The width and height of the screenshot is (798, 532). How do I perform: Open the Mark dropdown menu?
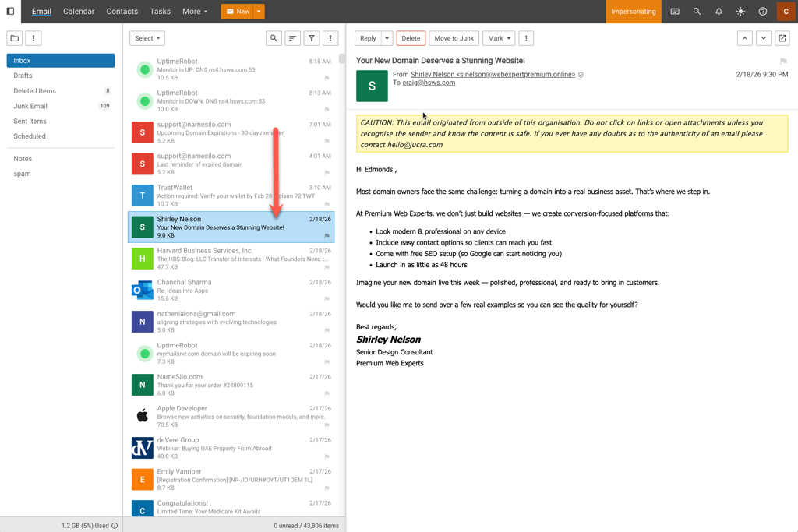[x=498, y=38]
